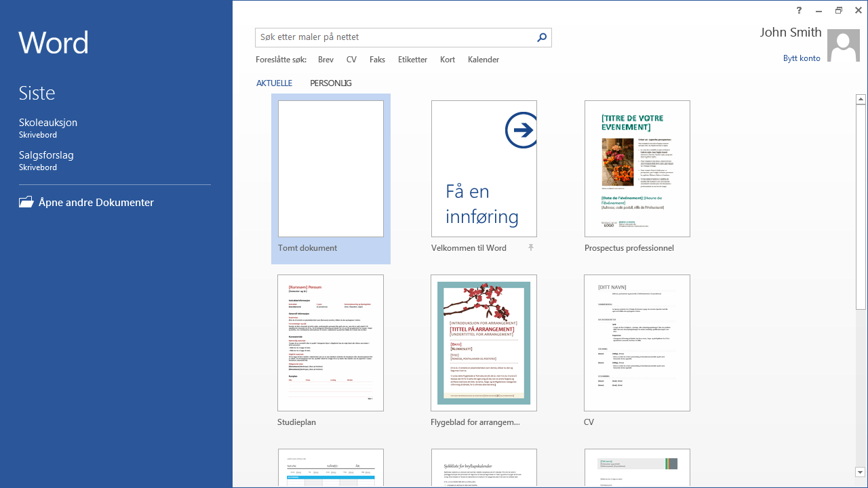Select suggested search Faks
Screen dimensions: 868x488
pos(377,60)
